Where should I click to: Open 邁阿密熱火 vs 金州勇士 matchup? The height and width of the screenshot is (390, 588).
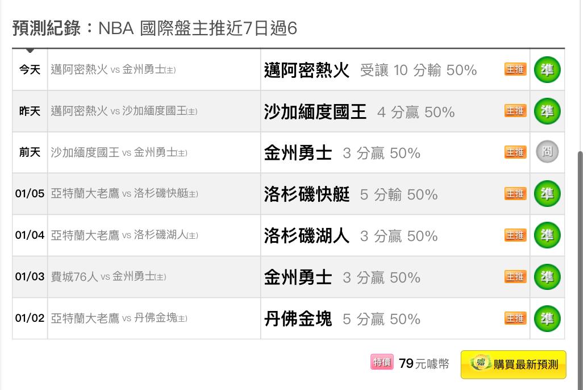click(x=113, y=69)
